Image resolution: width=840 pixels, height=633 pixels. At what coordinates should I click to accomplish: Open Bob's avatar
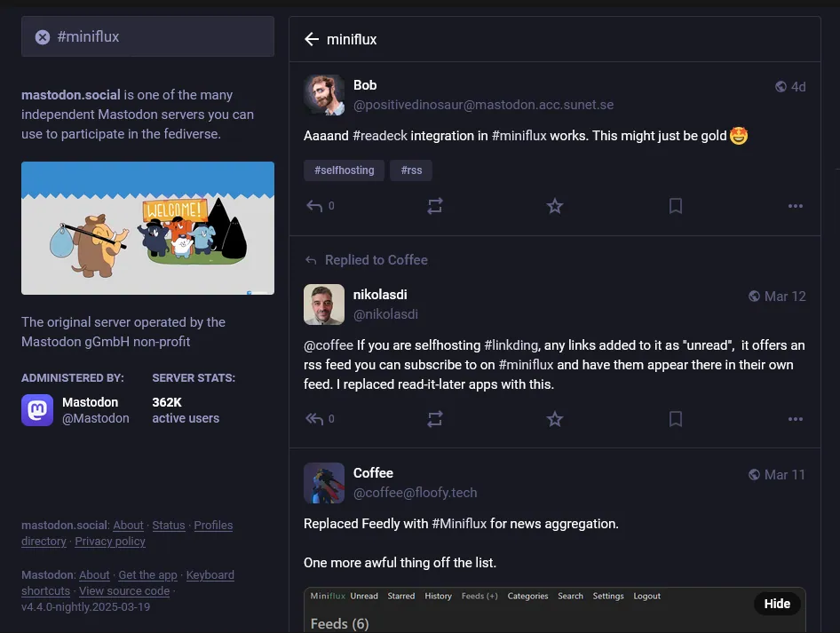(x=324, y=95)
